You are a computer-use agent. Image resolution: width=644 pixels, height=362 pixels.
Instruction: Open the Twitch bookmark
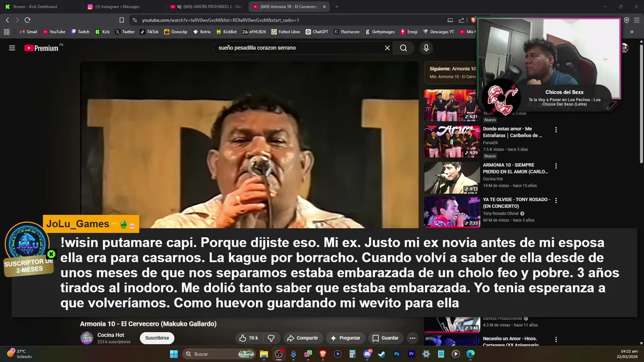coord(80,32)
